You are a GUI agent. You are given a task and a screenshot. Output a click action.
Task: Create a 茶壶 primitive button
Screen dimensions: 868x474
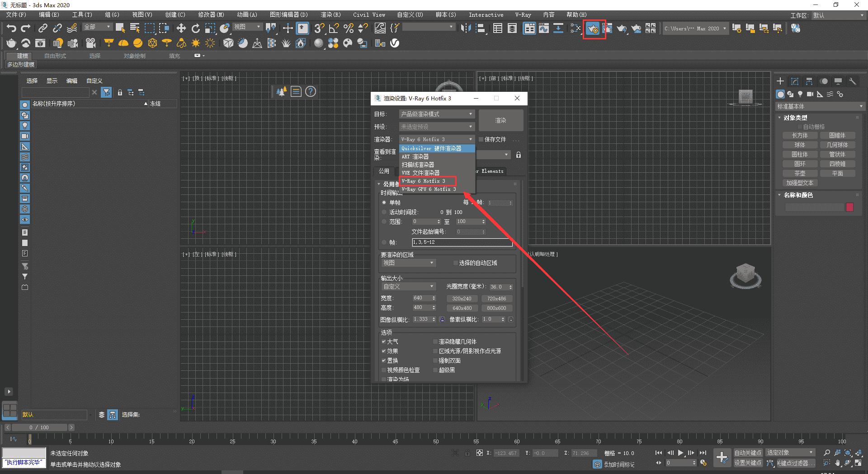point(800,173)
